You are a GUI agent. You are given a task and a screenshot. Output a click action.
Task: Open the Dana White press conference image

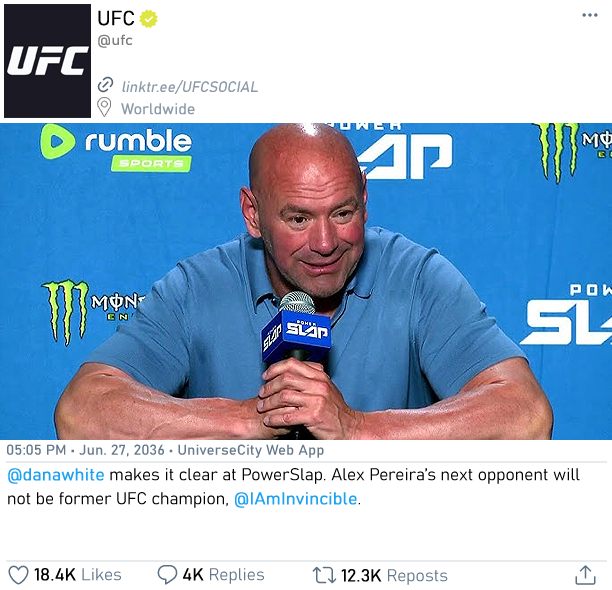(306, 281)
